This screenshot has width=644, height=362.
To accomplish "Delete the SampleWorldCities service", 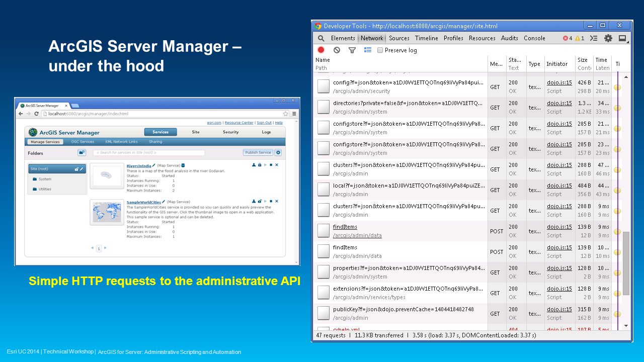I will (x=276, y=201).
